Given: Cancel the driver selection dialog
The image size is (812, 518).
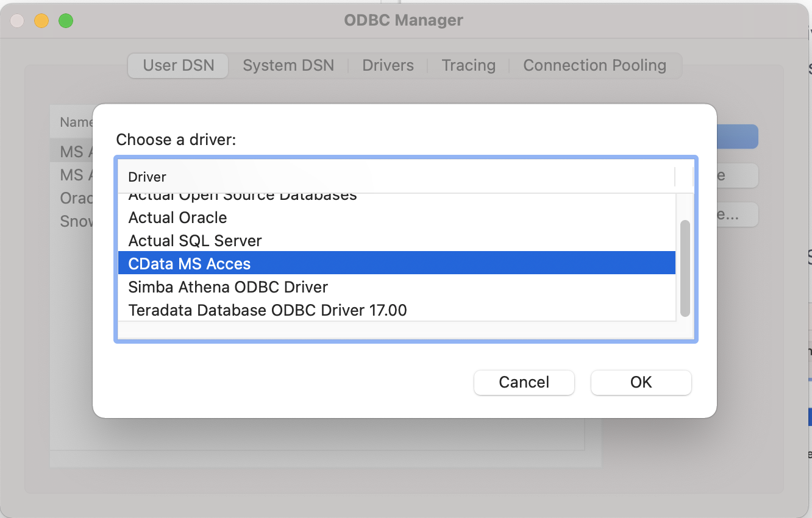Looking at the screenshot, I should point(524,382).
